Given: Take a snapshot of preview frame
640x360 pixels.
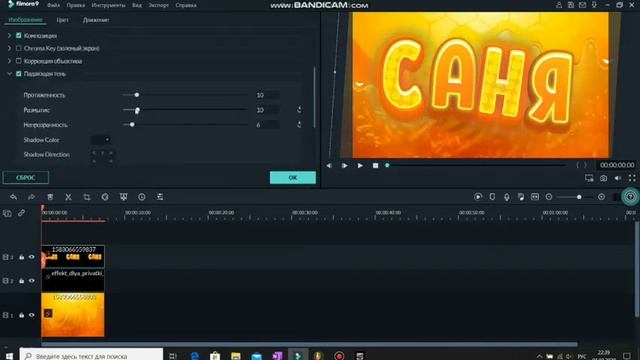Looking at the screenshot, I should pos(603,178).
